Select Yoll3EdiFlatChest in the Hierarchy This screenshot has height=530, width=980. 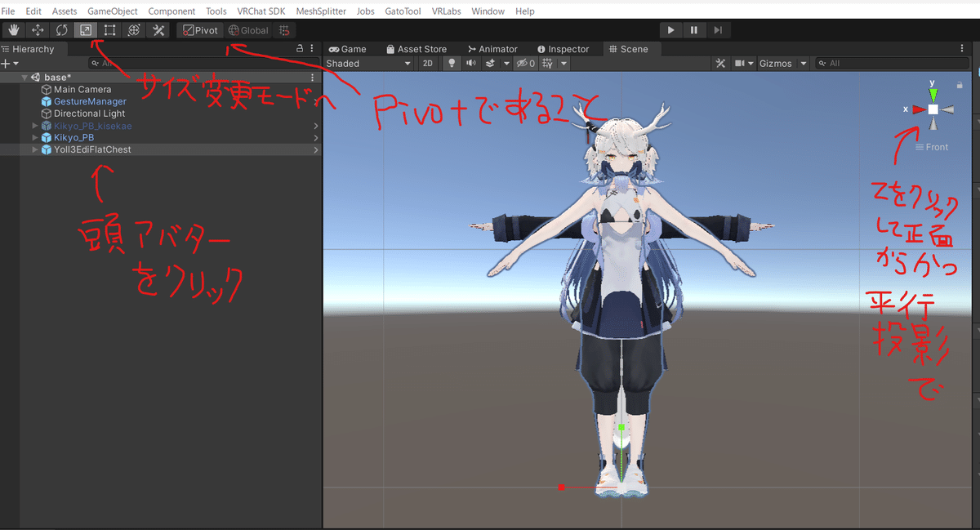[92, 149]
